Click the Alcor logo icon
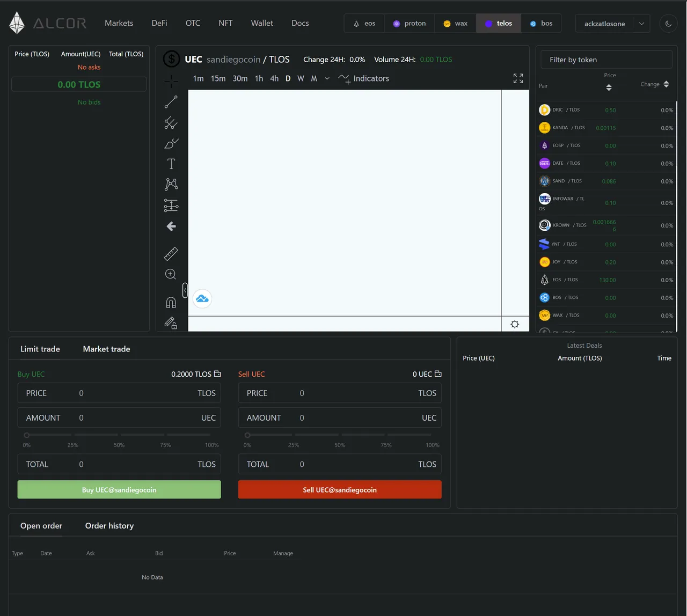 click(17, 23)
